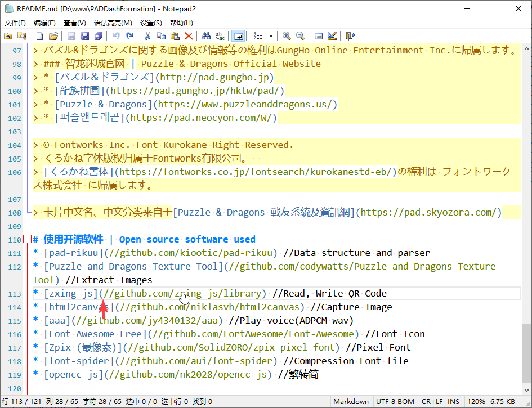
Task: Click the scrollbar up arrow
Action: click(526, 49)
